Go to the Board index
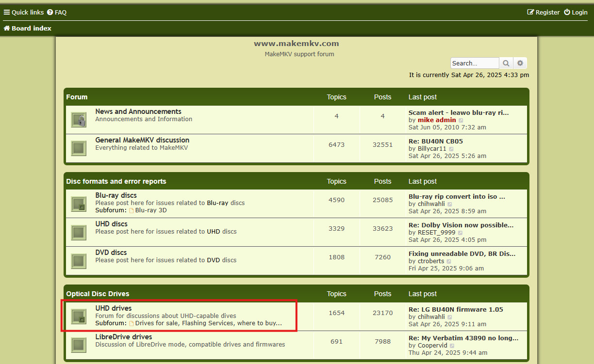Screen dimensions: 594x364 (28, 28)
